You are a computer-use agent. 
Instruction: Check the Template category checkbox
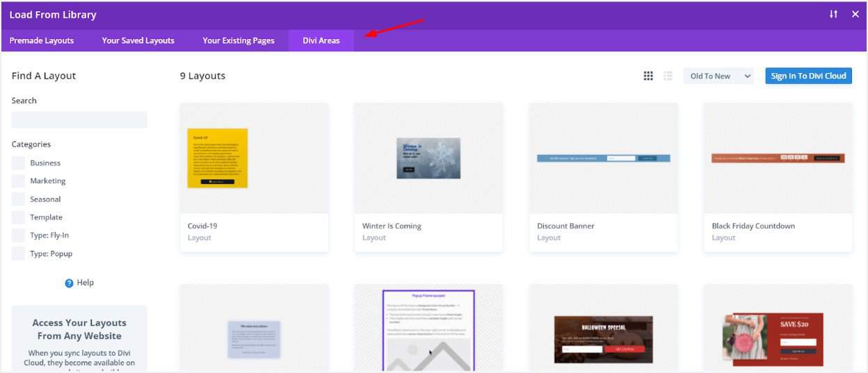coord(18,217)
